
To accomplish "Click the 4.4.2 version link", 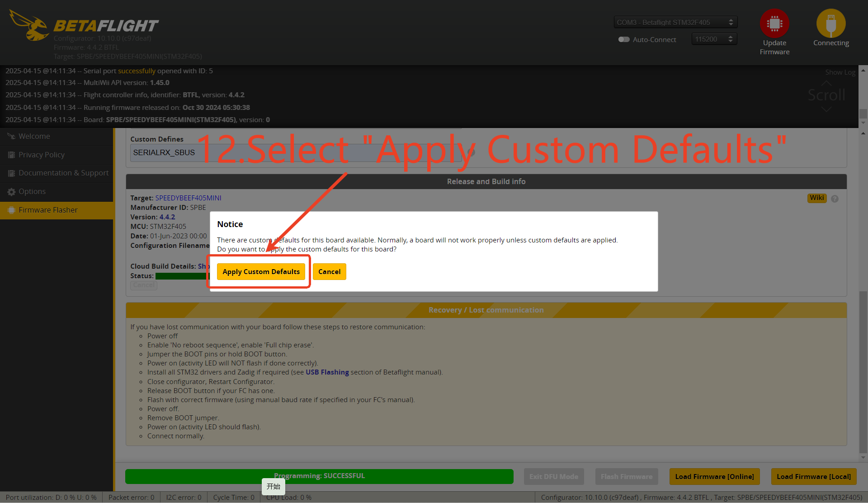I will point(167,217).
